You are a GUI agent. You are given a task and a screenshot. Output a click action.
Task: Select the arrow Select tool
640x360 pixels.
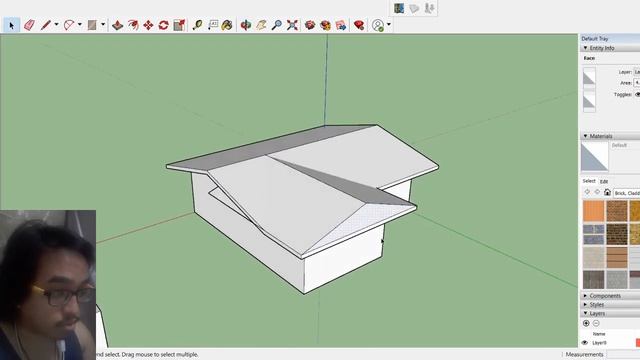pyautogui.click(x=11, y=25)
